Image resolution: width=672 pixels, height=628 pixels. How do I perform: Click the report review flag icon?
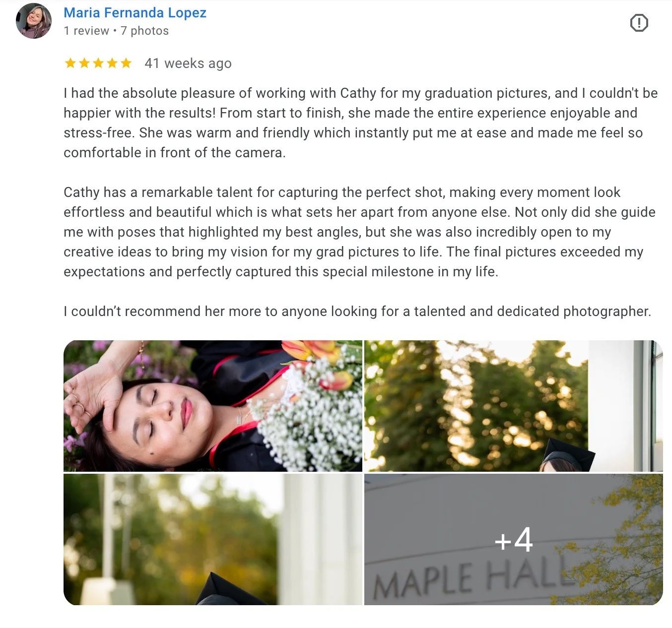pos(639,23)
